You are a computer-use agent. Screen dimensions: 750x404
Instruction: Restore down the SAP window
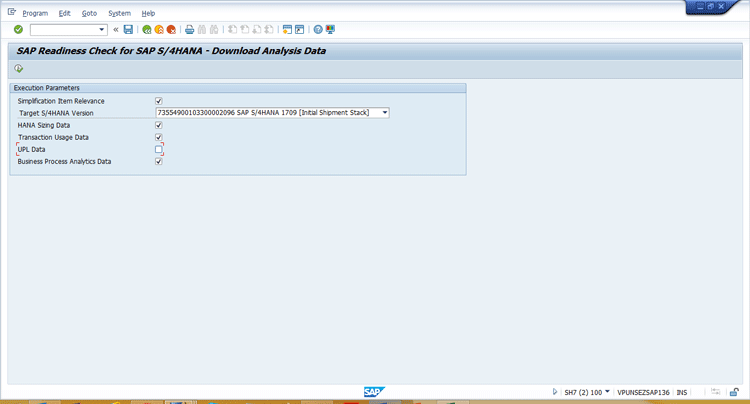(x=711, y=6)
